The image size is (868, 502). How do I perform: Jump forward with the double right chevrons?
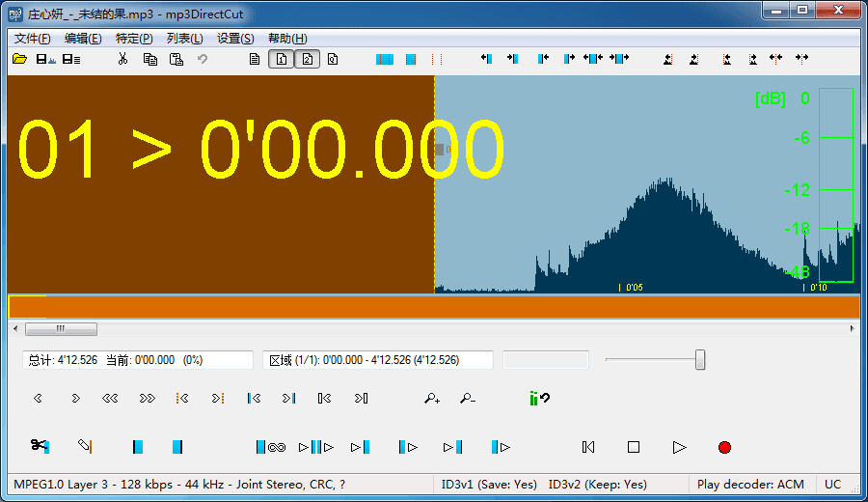147,398
